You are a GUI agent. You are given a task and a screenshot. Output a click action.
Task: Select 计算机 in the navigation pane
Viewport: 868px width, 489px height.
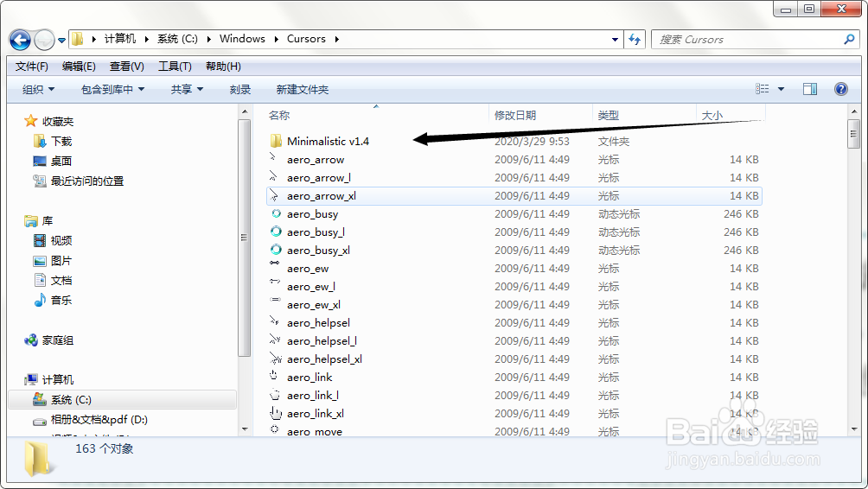58,379
